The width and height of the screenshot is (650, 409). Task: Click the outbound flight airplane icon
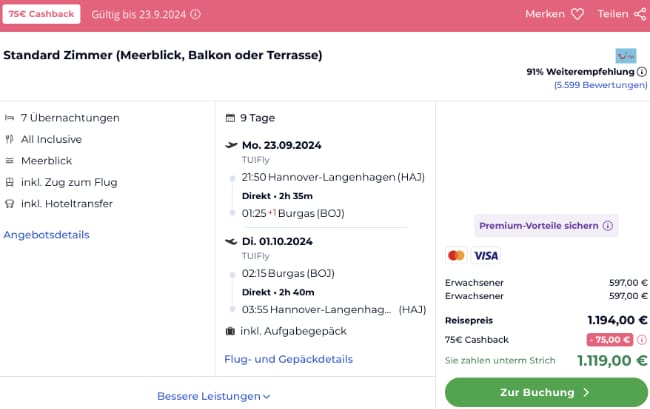(232, 145)
